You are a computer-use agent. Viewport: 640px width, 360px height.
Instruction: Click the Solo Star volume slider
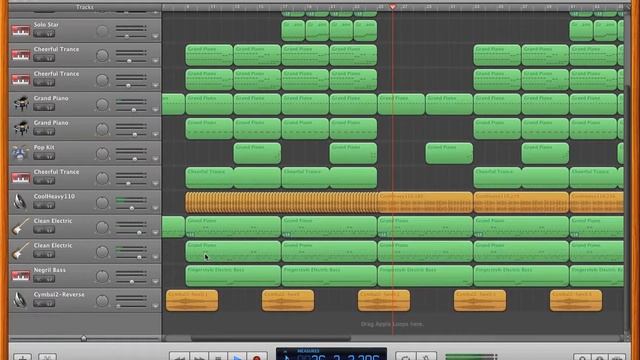click(x=131, y=36)
